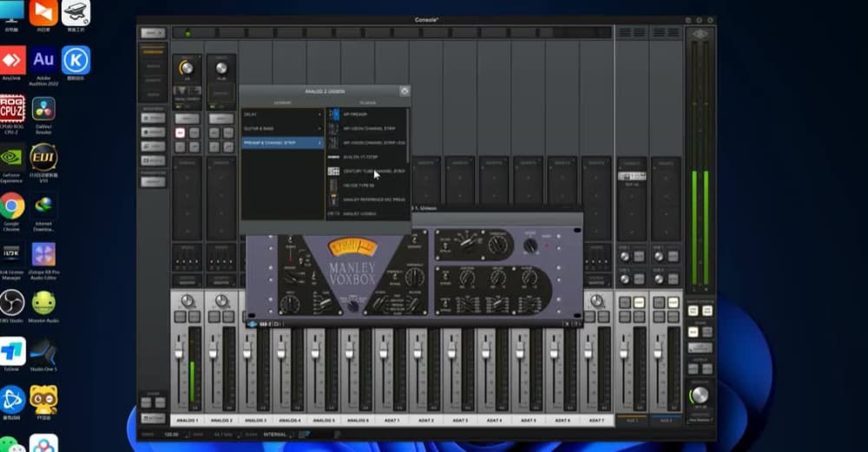Select INSERTS view in Console sidebar

point(154,81)
